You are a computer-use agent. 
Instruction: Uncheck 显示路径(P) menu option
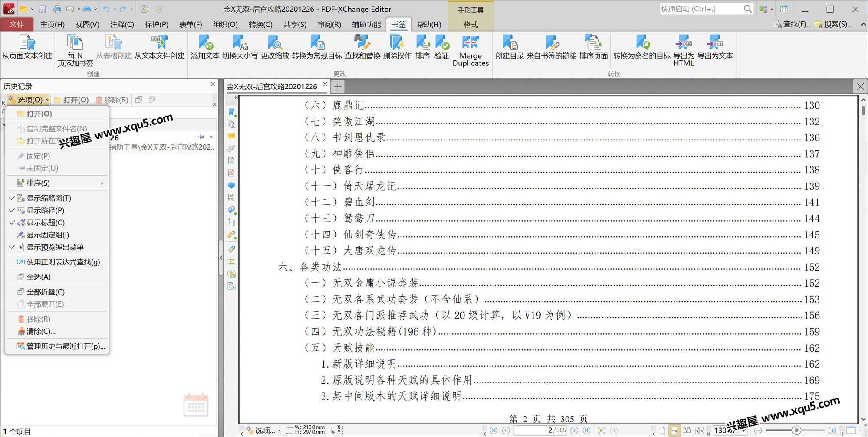pyautogui.click(x=45, y=210)
